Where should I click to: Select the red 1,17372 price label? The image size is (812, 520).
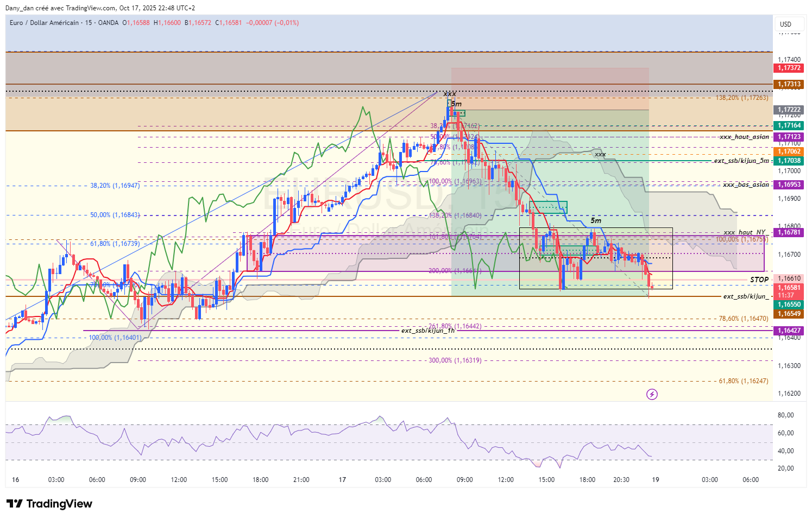[789, 68]
